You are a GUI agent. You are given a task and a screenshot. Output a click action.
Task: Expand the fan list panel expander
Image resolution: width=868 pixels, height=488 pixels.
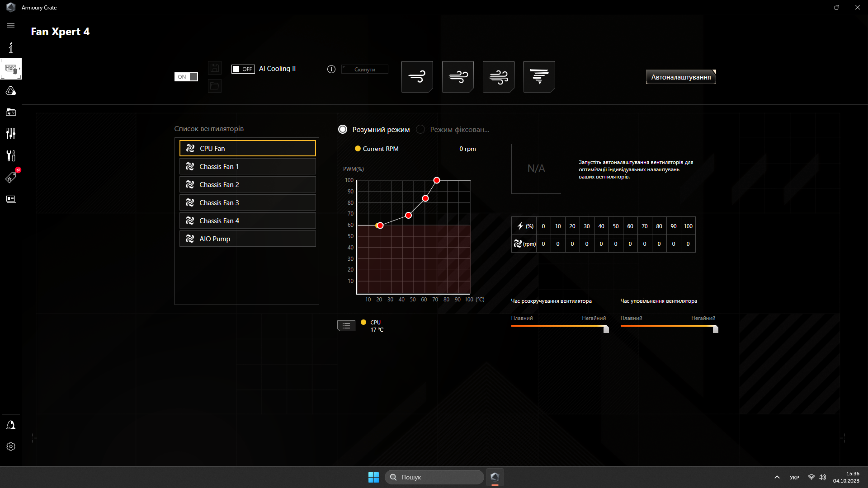pos(346,325)
